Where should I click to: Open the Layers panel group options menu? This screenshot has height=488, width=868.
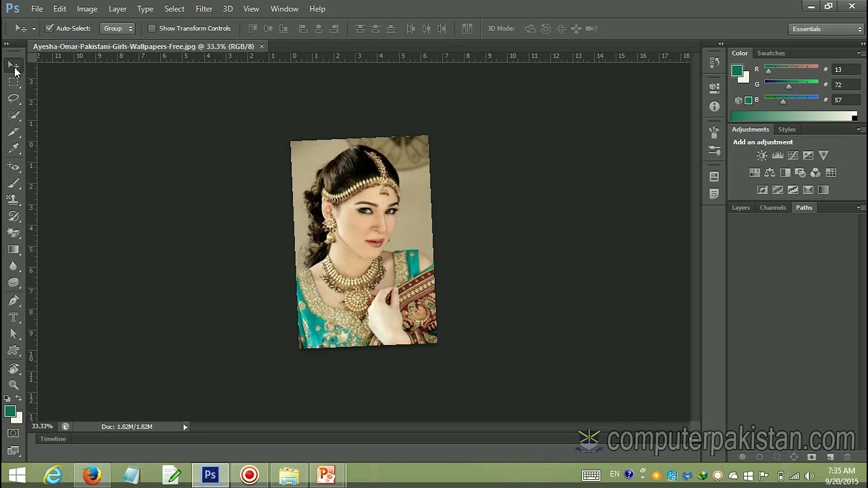(860, 207)
